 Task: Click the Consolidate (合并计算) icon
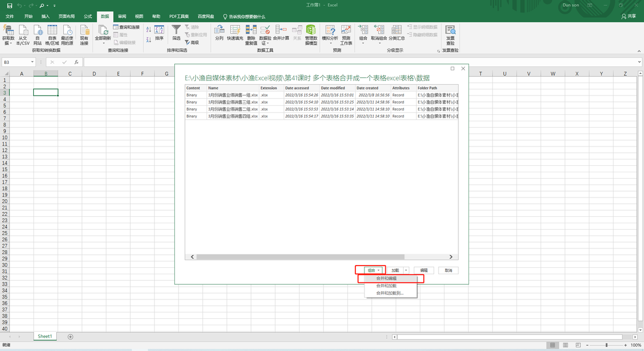click(x=281, y=31)
